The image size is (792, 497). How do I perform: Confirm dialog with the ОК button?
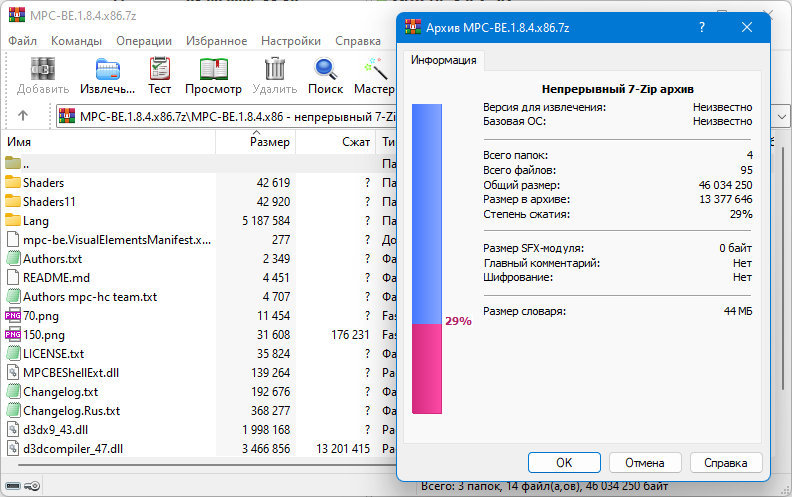(564, 463)
